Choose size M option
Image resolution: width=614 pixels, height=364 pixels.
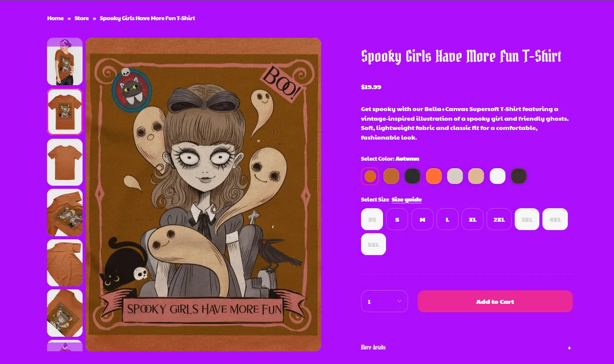tap(422, 219)
